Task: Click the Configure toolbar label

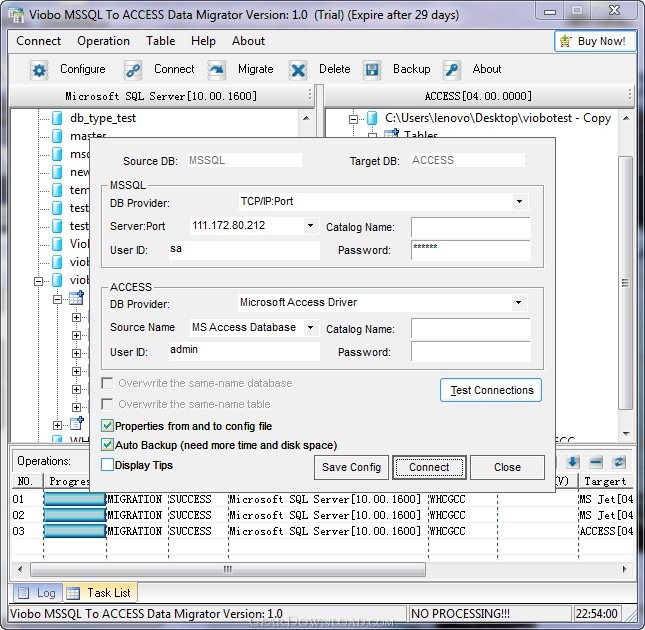Action: coord(83,69)
